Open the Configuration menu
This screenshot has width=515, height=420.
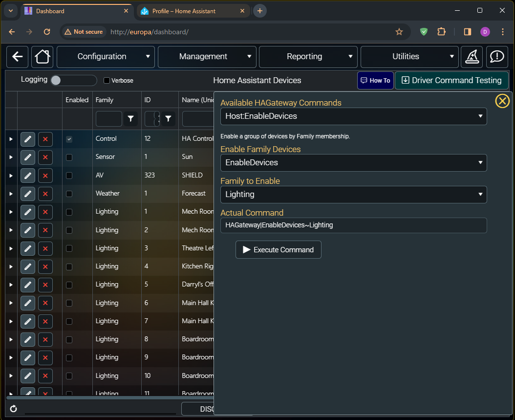pyautogui.click(x=106, y=57)
